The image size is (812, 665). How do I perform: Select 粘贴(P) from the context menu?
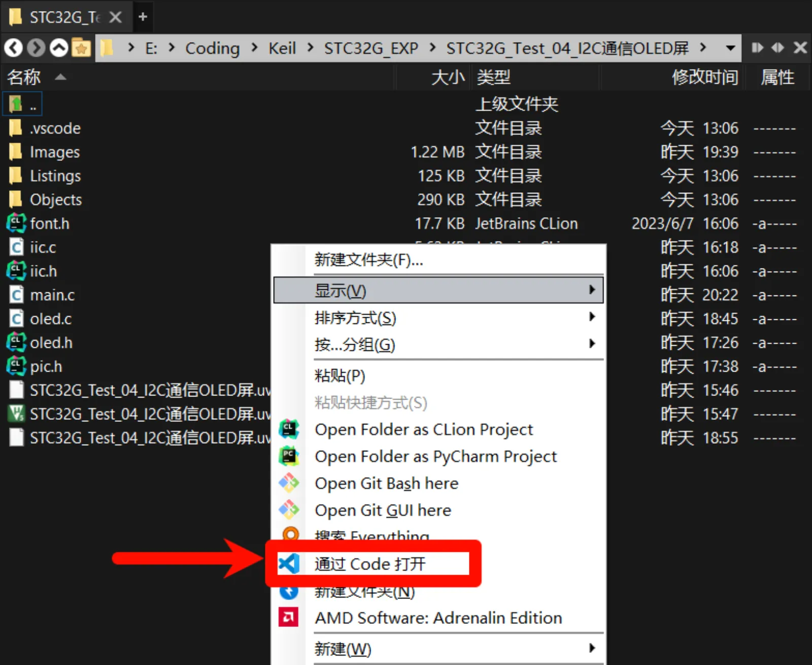point(340,376)
